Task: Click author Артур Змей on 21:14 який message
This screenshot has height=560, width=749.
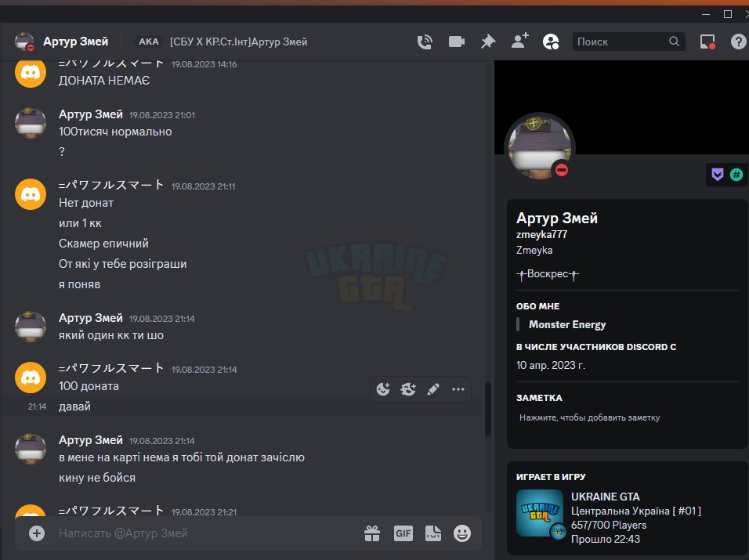Action: (x=91, y=318)
